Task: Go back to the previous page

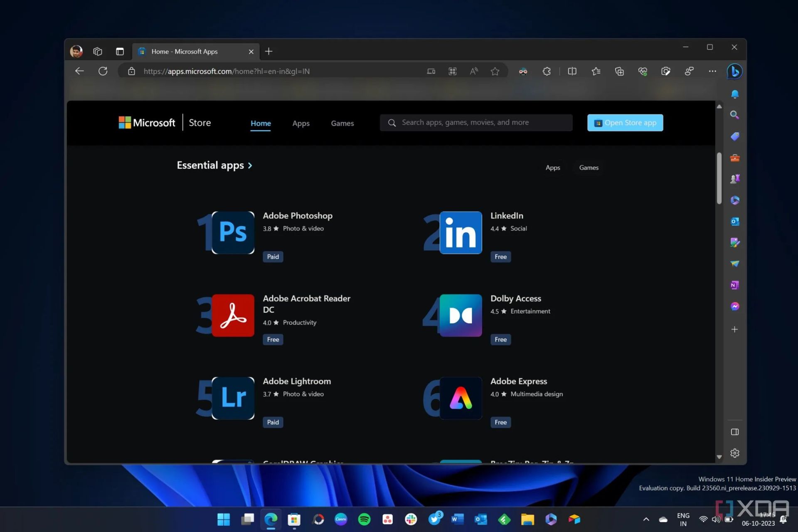Action: tap(79, 71)
